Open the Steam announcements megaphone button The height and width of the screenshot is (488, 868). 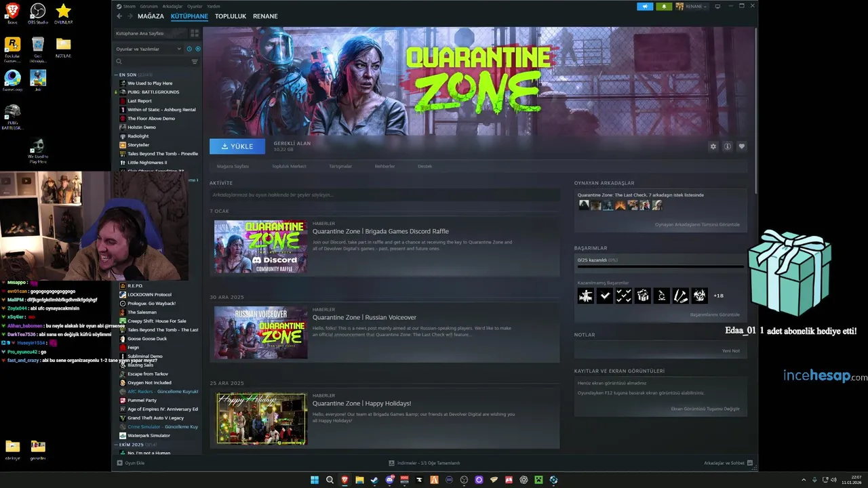[x=645, y=6]
